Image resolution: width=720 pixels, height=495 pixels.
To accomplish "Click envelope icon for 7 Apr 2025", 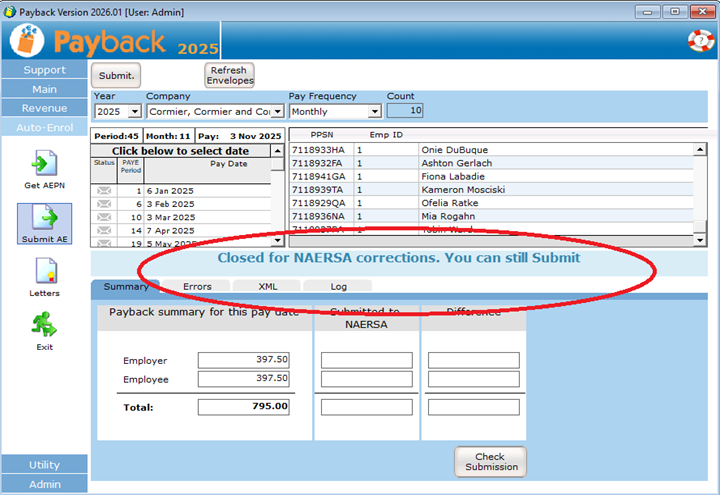I will (x=104, y=230).
